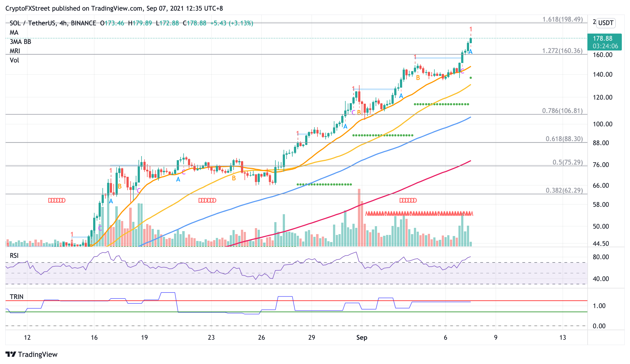Click the RSI 40.00 axis value
630x364 pixels.
pyautogui.click(x=601, y=279)
